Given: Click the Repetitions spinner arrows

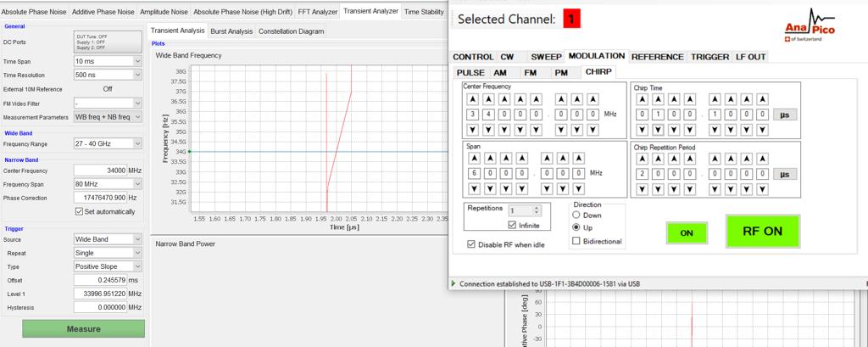Looking at the screenshot, I should pos(536,210).
